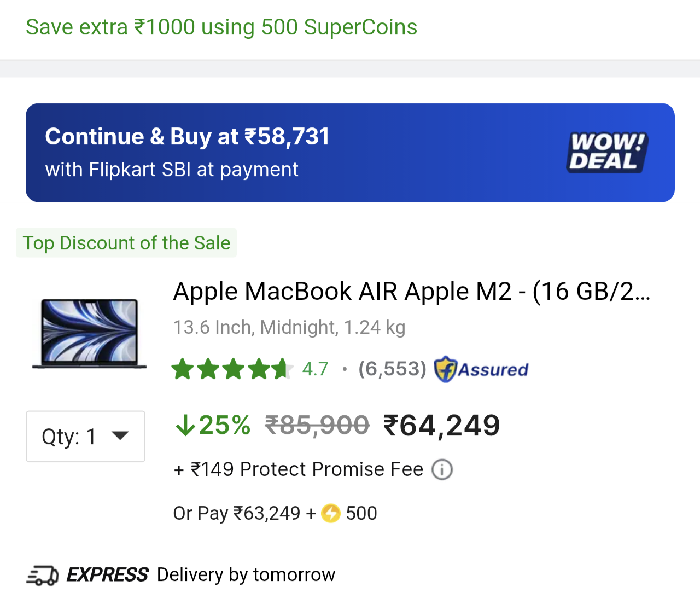The width and height of the screenshot is (700, 616).
Task: Click the green discount down-arrow icon
Action: [x=185, y=425]
